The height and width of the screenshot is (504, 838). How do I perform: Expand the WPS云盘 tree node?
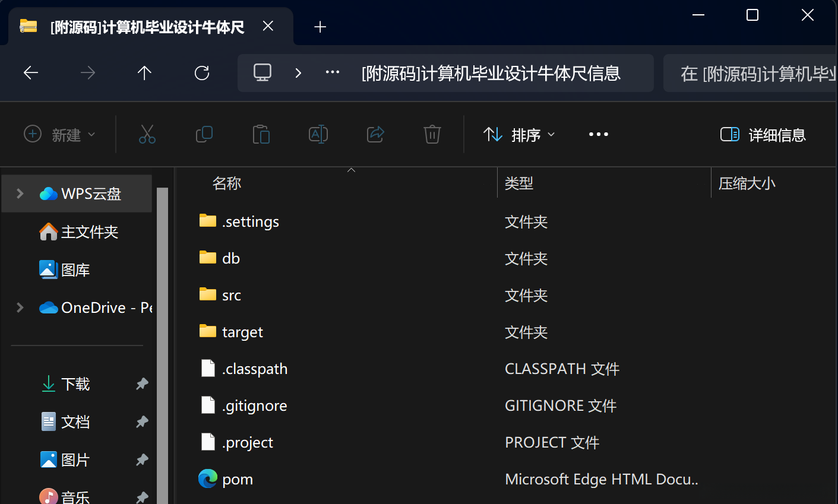point(20,194)
